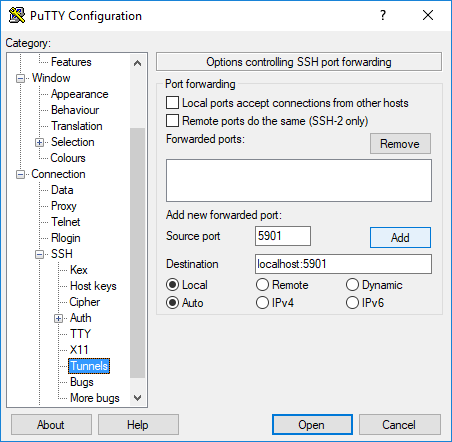Open the Cipher category

coord(85,302)
